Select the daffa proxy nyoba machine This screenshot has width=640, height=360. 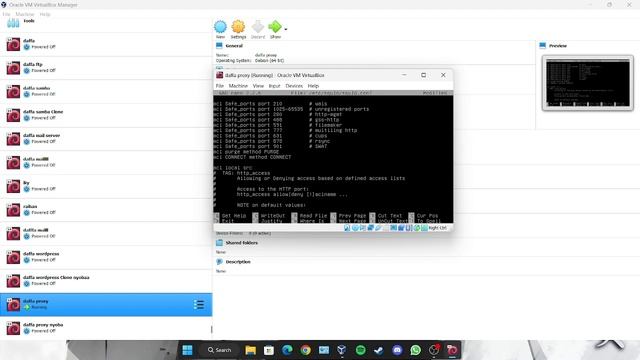coord(106,328)
